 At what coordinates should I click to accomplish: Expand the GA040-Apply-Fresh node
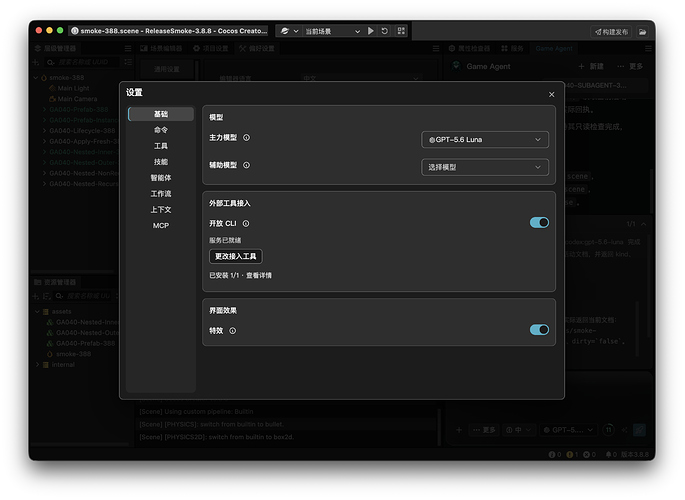[x=44, y=141]
